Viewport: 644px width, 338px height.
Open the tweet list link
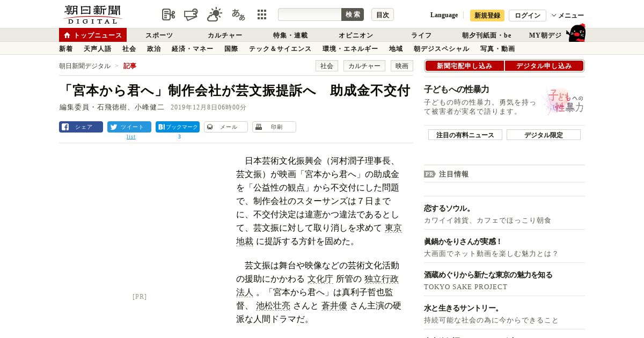[131, 137]
